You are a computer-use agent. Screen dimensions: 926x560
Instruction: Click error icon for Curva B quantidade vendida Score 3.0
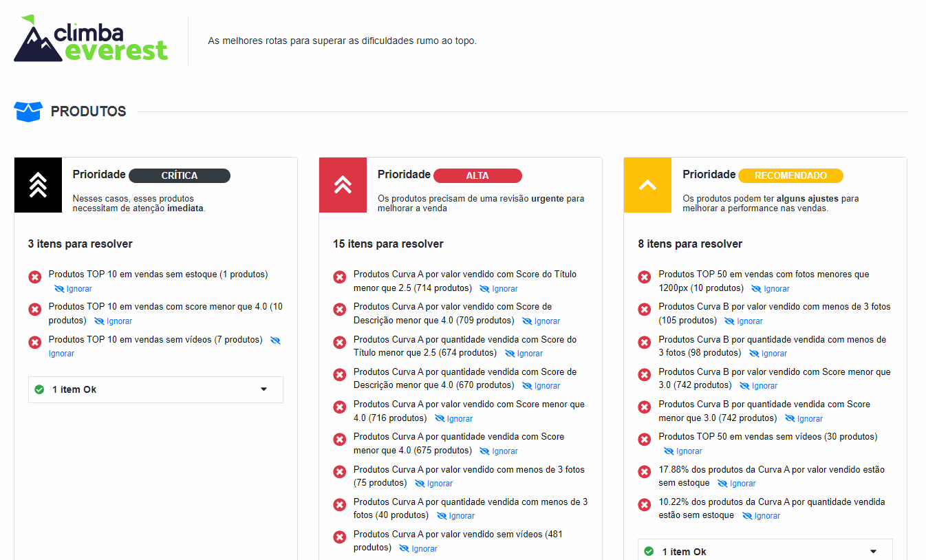644,407
